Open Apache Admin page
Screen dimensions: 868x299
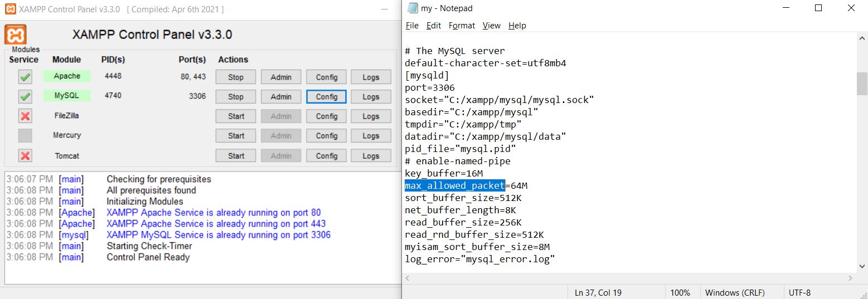coord(281,77)
